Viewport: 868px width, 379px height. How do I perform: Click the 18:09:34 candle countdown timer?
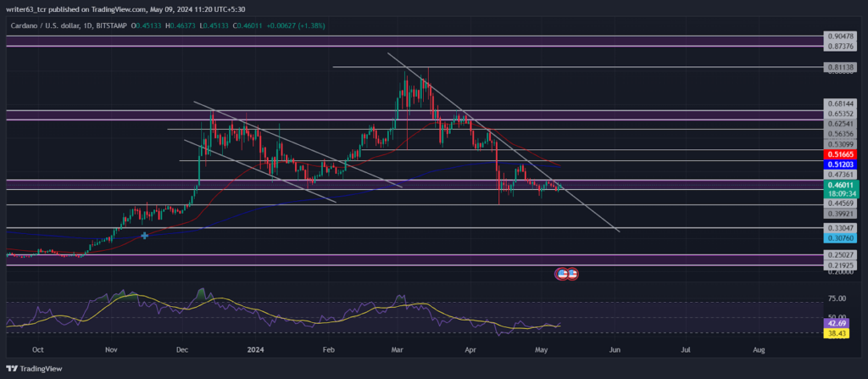tap(841, 194)
